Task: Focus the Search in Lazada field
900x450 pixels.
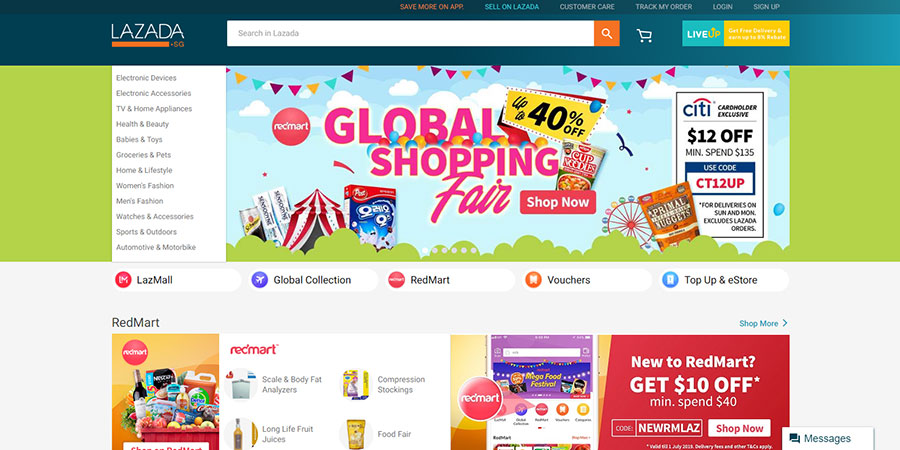Action: [410, 33]
